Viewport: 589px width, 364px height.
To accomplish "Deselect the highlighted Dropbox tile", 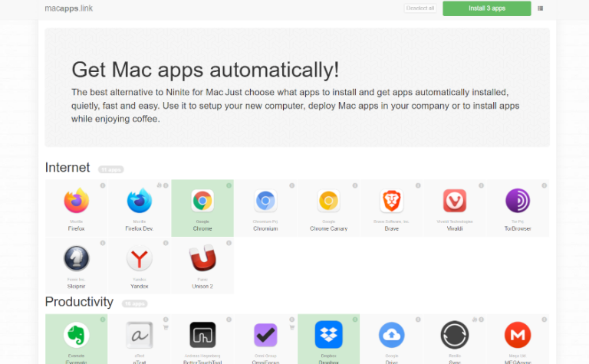I will [329, 339].
